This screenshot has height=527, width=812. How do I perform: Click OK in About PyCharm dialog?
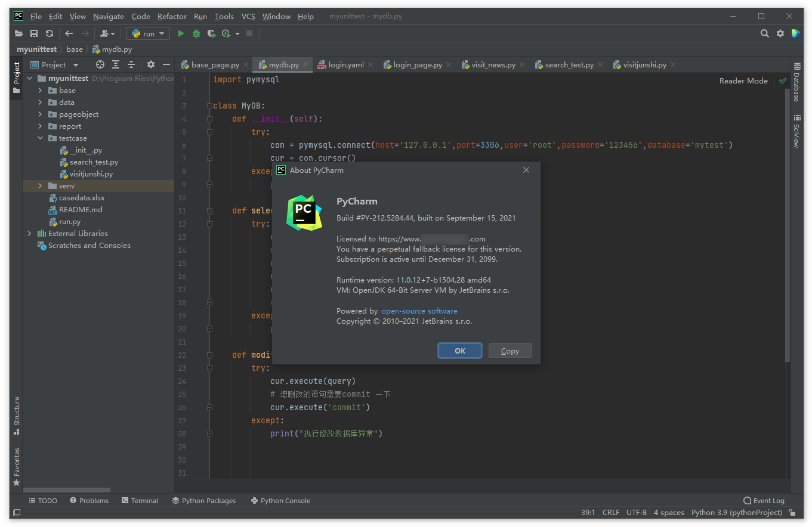[x=460, y=351]
